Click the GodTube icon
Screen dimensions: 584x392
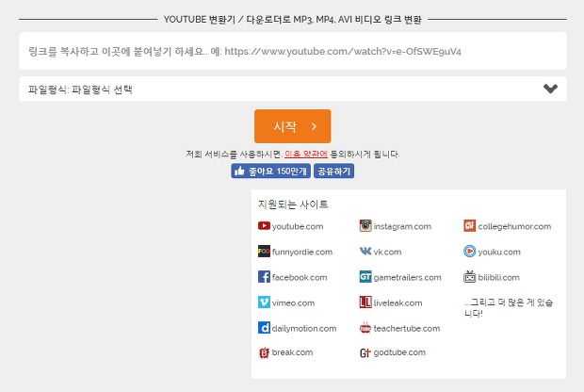click(365, 352)
